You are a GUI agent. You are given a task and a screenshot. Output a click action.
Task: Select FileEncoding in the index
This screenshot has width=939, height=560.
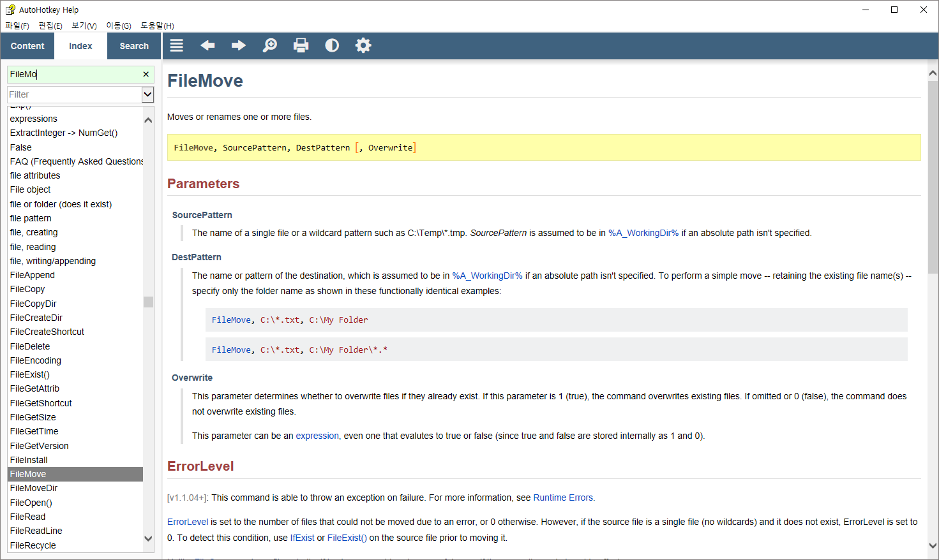point(75,360)
